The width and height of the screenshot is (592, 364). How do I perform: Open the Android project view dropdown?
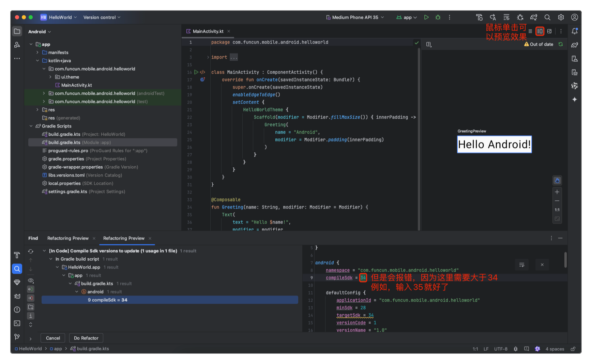tap(40, 32)
